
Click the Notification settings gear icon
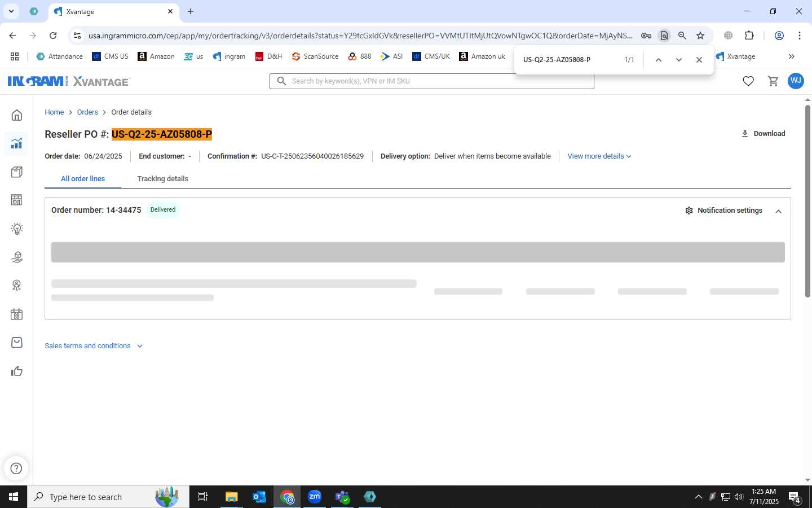(689, 211)
